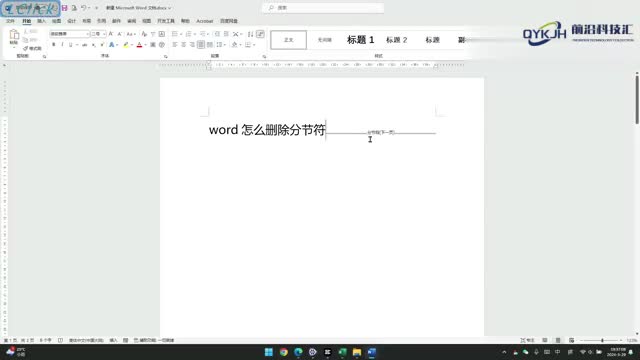640x360 pixels.
Task: Toggle Strikethrough formatting
Action: click(x=84, y=44)
